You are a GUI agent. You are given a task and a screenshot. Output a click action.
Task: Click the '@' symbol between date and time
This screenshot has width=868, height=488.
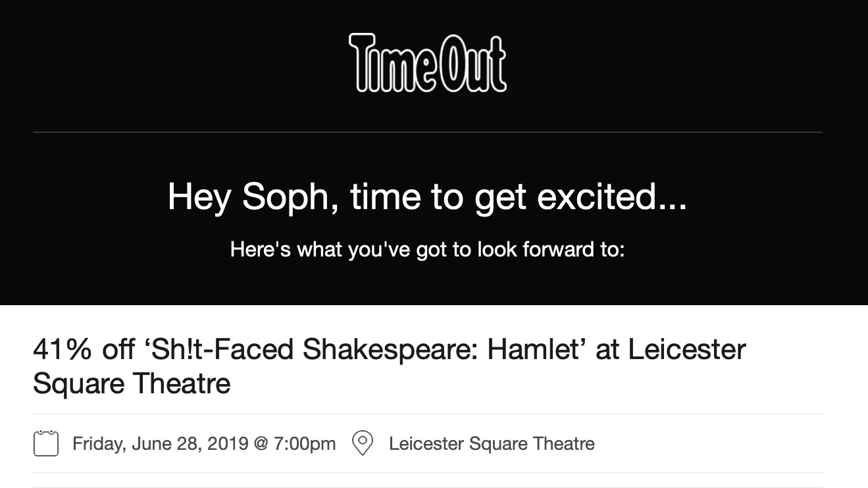(261, 444)
